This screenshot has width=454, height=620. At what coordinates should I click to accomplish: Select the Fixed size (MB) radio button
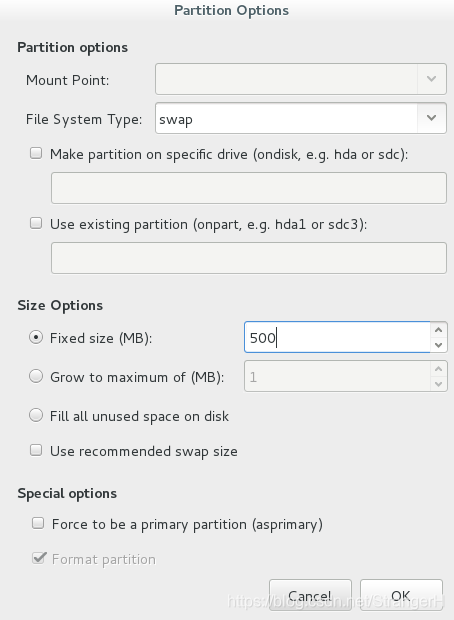pyautogui.click(x=36, y=337)
